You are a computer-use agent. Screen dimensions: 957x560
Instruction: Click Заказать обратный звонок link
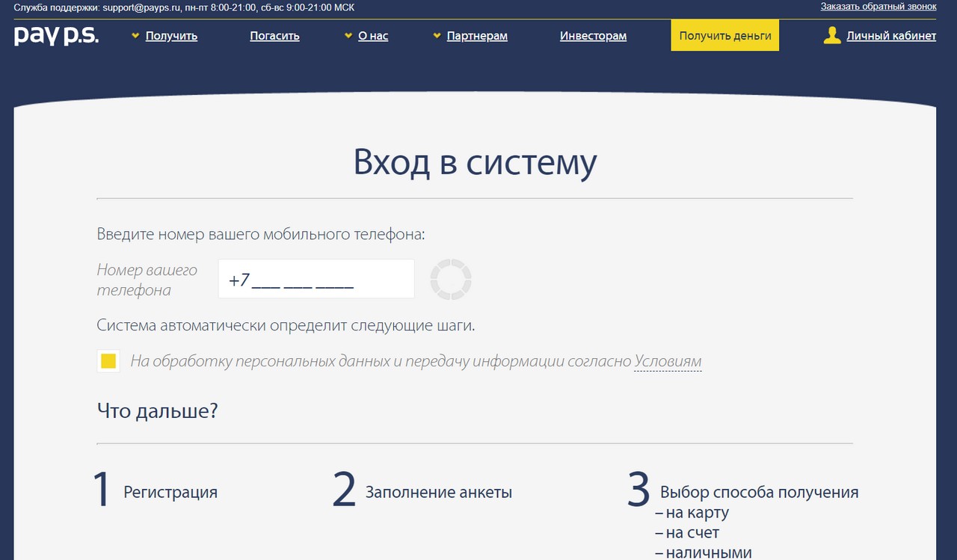pyautogui.click(x=878, y=7)
